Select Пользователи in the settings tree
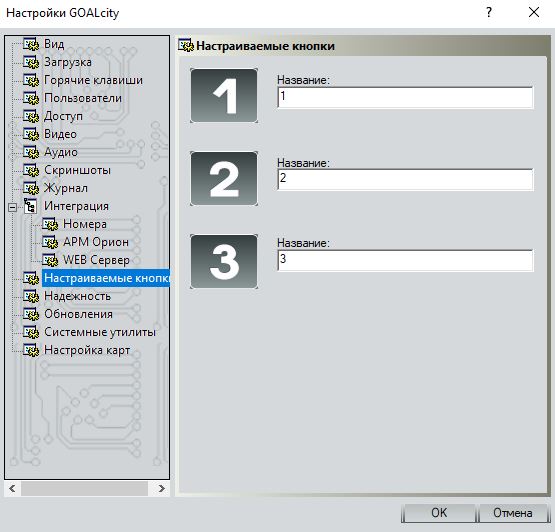The height and width of the screenshot is (532, 555). pyautogui.click(x=83, y=98)
